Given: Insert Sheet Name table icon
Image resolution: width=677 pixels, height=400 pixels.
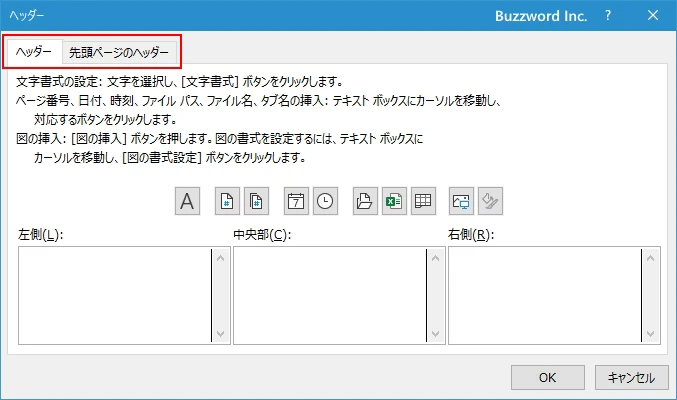Looking at the screenshot, I should [423, 201].
